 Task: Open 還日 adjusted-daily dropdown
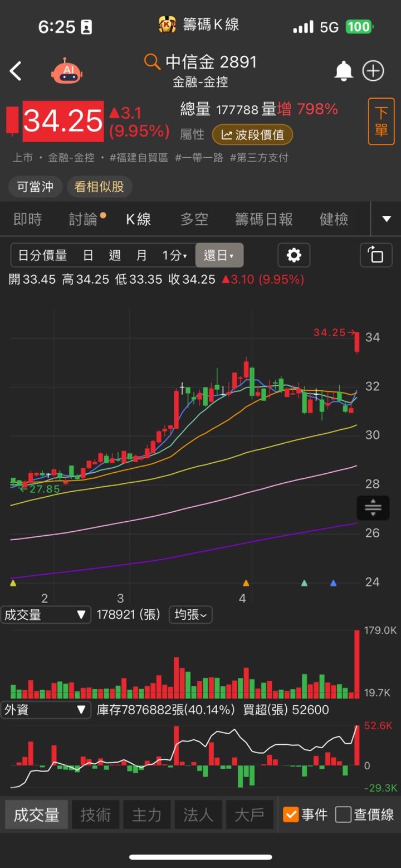(219, 255)
